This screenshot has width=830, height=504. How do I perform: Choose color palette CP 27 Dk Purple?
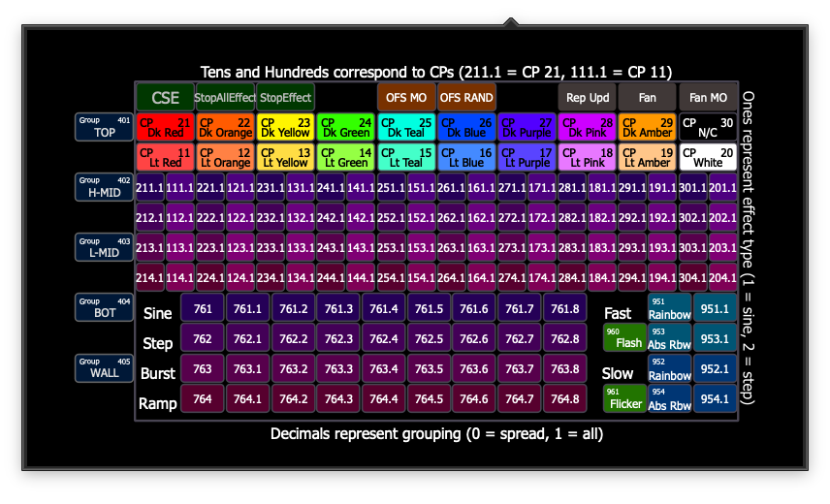[527, 128]
